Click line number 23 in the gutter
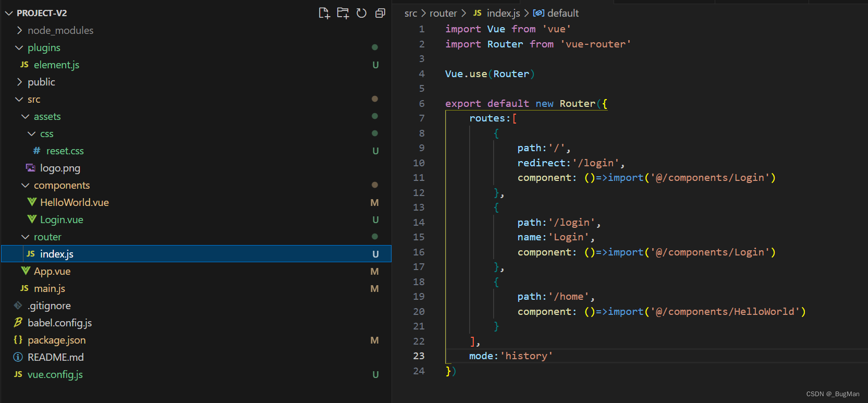The image size is (868, 403). click(419, 356)
